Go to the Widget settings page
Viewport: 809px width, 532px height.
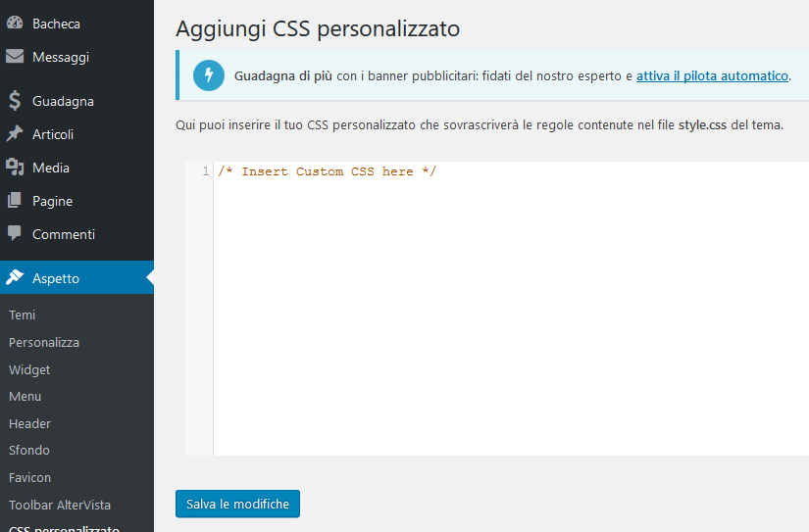(x=29, y=370)
